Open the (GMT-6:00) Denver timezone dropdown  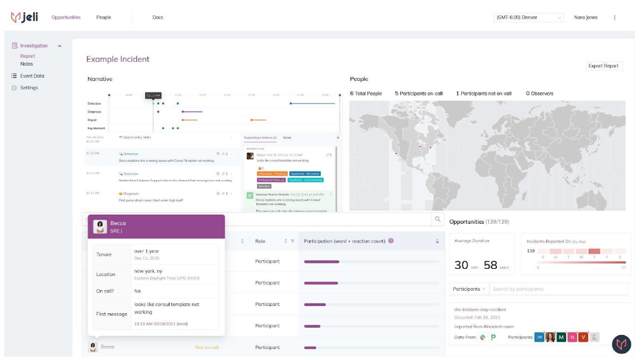point(528,17)
